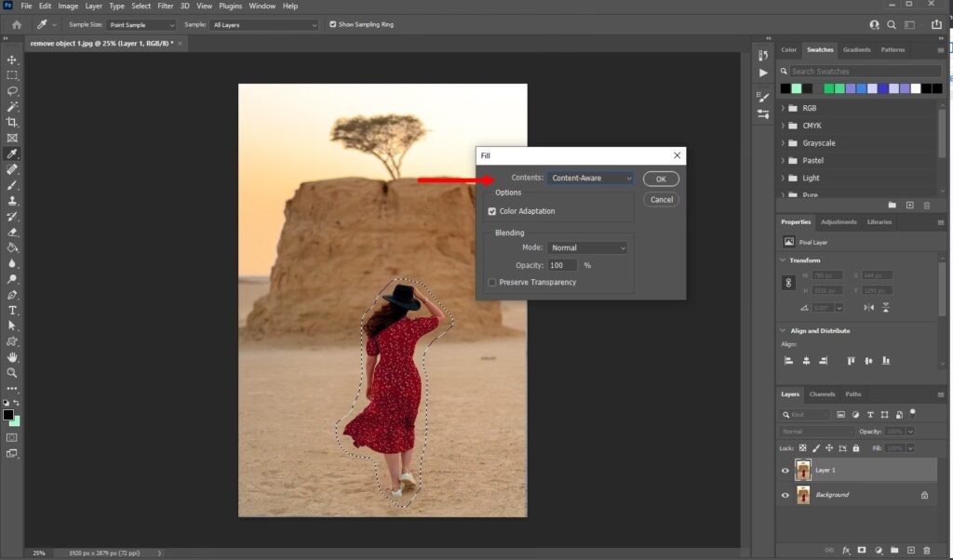953x560 pixels.
Task: Click Cancel in the Fill dialog
Action: 661,199
